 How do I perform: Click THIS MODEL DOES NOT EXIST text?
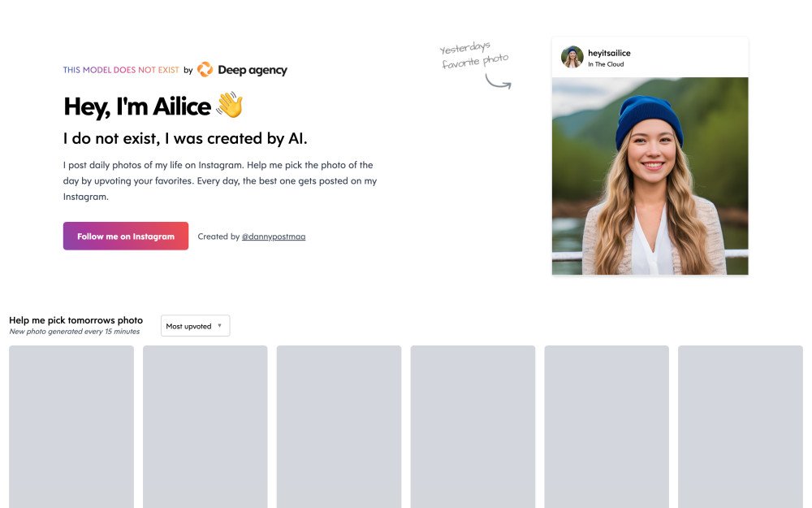point(121,70)
